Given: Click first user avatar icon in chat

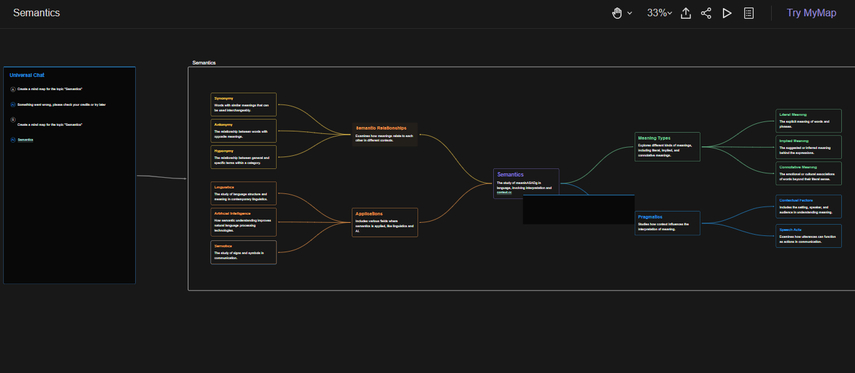Looking at the screenshot, I should (x=13, y=89).
